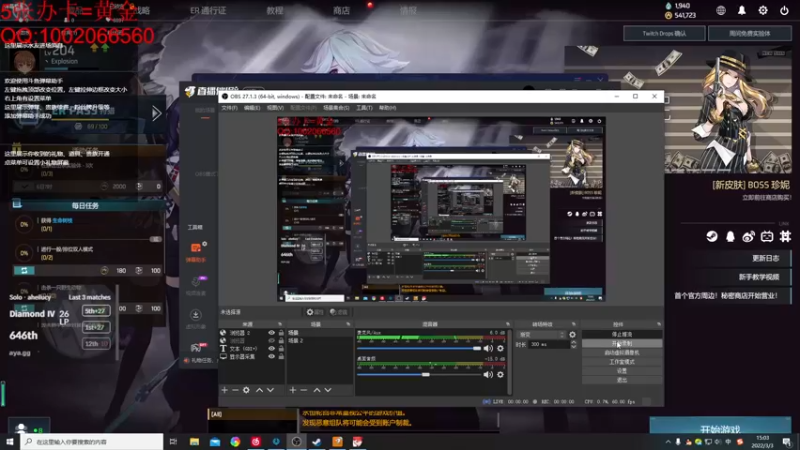
Task: Add a new source with plus icon
Action: point(224,390)
